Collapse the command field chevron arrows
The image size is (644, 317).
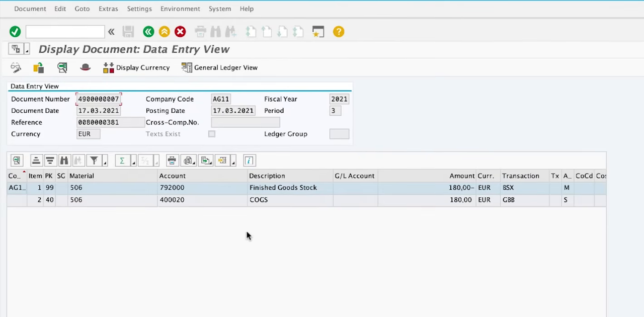(x=111, y=32)
